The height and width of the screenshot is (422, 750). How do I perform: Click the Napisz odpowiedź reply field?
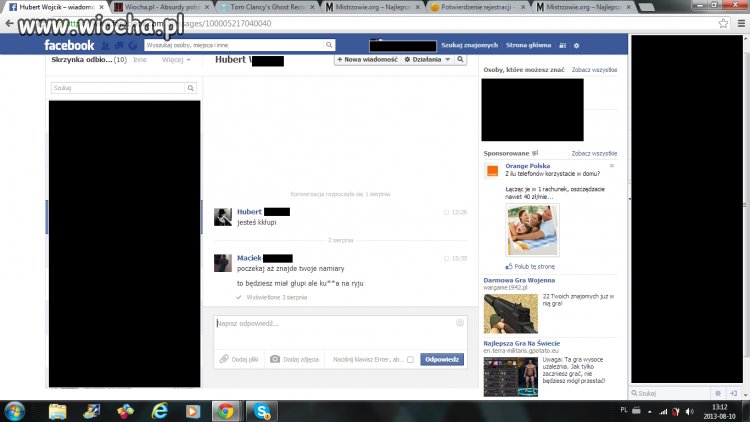coord(340,333)
